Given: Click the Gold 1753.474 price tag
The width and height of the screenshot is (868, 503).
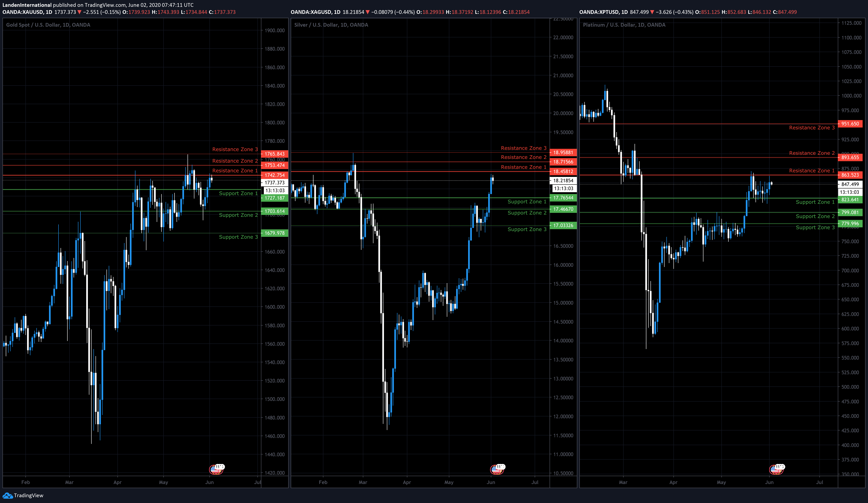Looking at the screenshot, I should [x=275, y=165].
